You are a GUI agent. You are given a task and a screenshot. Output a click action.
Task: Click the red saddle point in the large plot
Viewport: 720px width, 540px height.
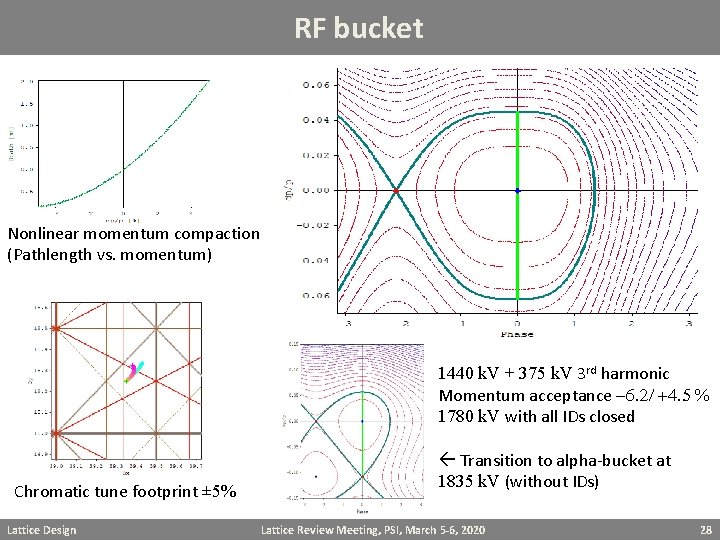tap(396, 191)
